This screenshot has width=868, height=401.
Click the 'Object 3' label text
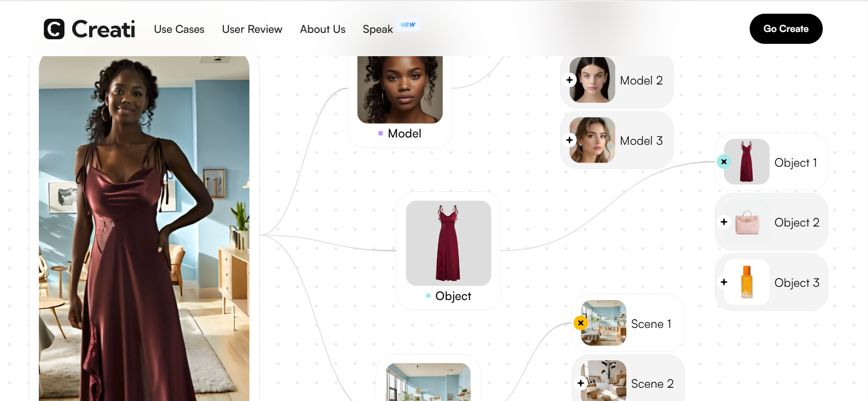797,283
